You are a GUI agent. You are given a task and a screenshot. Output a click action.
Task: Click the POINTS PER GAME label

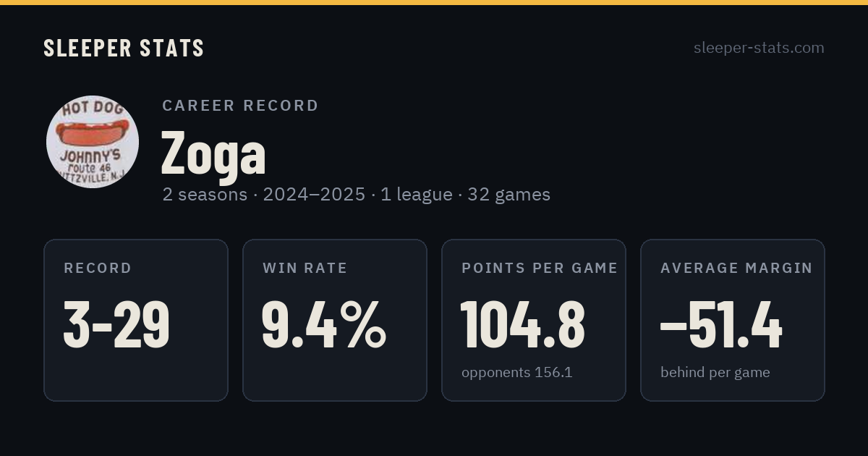coord(540,268)
